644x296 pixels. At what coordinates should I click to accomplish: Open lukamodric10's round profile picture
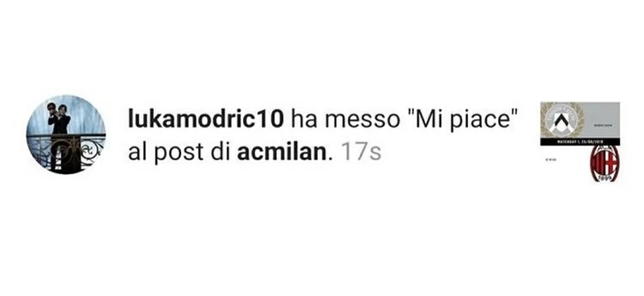(x=66, y=134)
